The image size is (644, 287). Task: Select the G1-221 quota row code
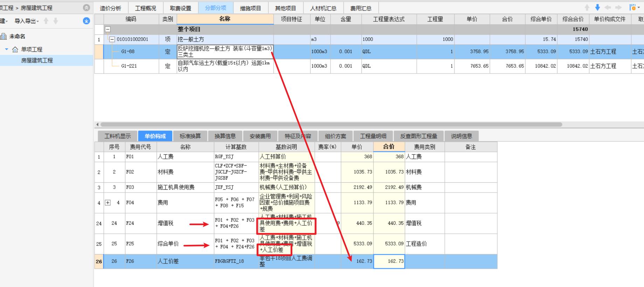click(x=129, y=66)
